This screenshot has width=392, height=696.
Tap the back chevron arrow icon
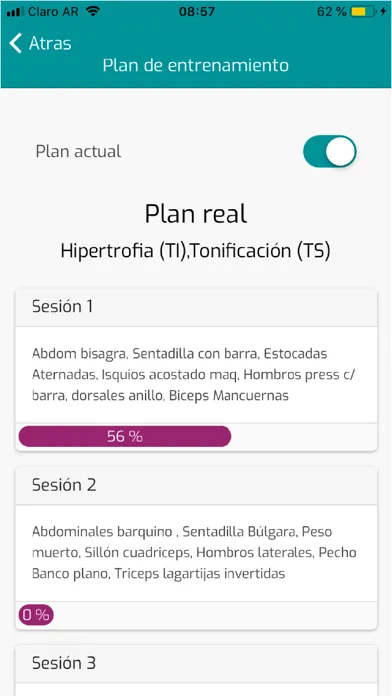click(x=15, y=44)
